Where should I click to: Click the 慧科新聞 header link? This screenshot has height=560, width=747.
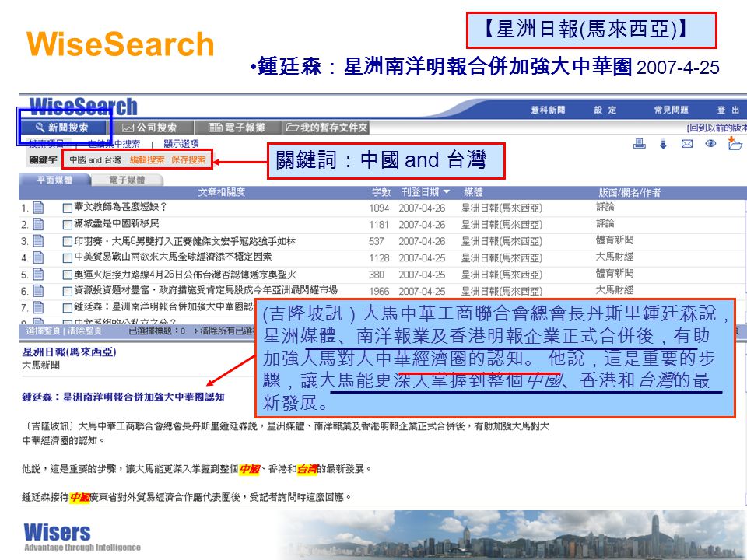tap(548, 110)
